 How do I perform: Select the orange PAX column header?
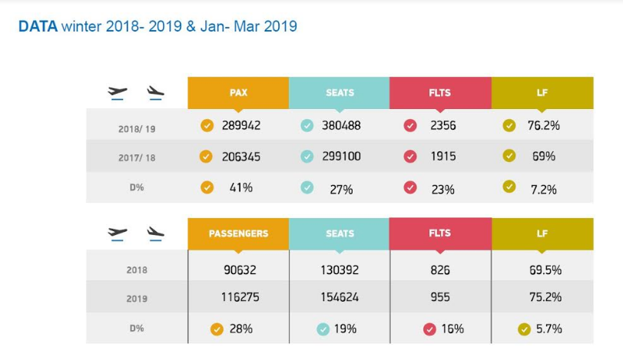[x=238, y=93]
